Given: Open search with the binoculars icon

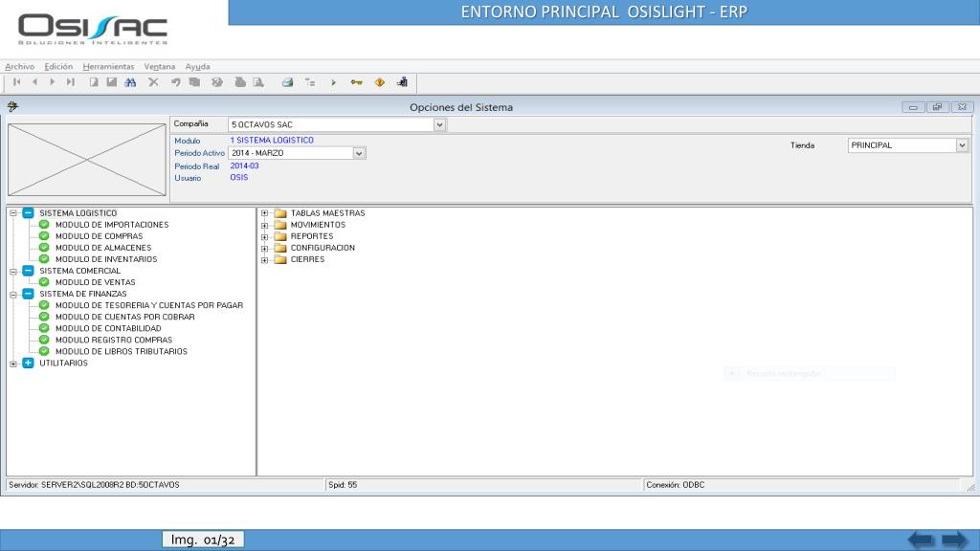Looking at the screenshot, I should (130, 82).
